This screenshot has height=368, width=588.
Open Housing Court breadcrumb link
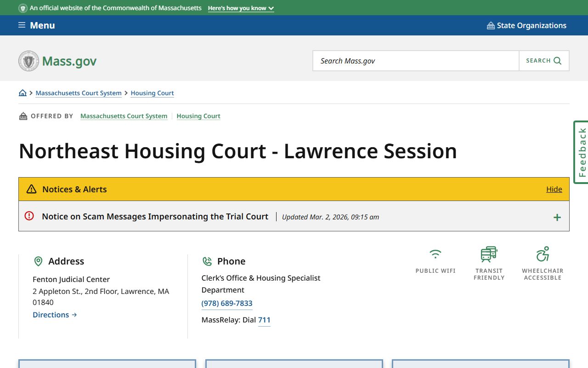click(153, 93)
